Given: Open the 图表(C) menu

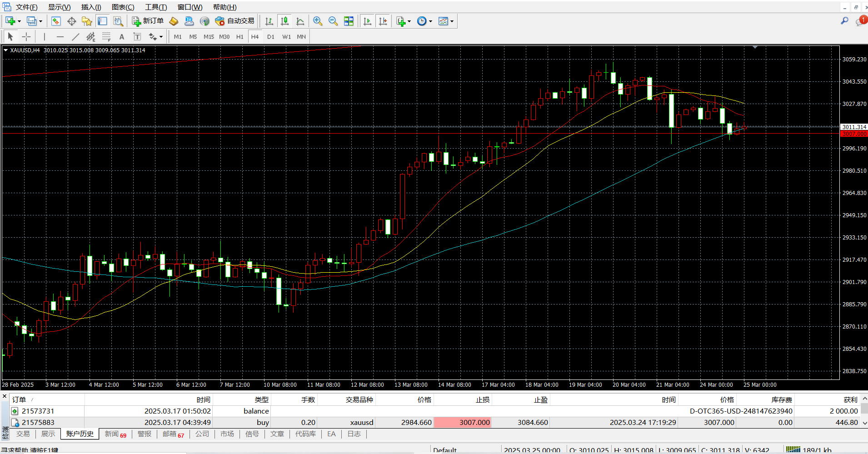Looking at the screenshot, I should coord(123,7).
